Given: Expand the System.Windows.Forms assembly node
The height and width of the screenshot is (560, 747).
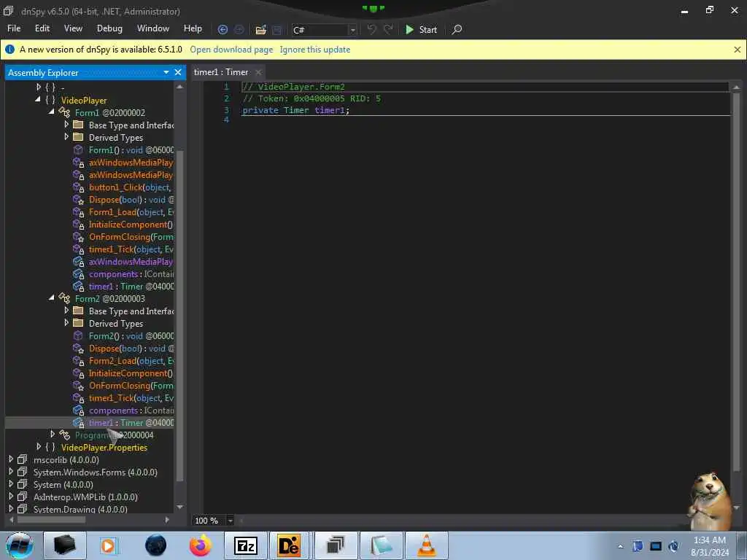Looking at the screenshot, I should tap(11, 472).
